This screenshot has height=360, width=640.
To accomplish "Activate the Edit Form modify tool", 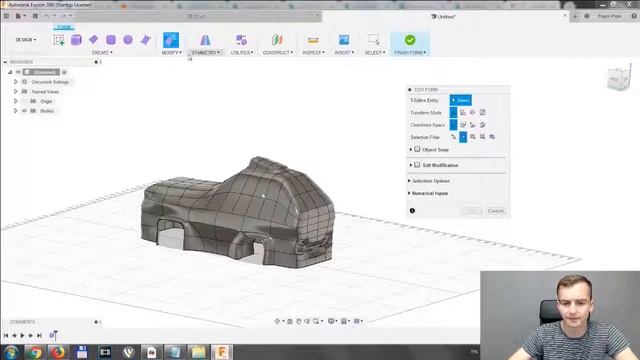I will point(171,40).
